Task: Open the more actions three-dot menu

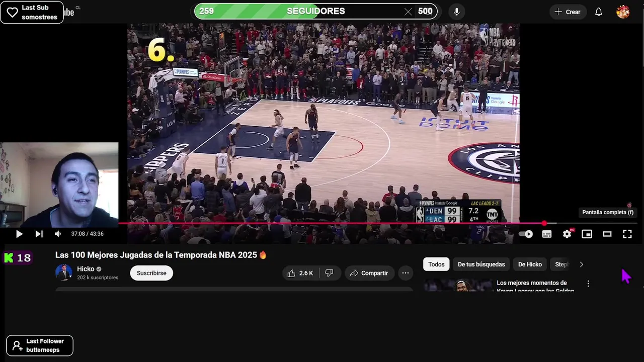Action: pyautogui.click(x=405, y=273)
